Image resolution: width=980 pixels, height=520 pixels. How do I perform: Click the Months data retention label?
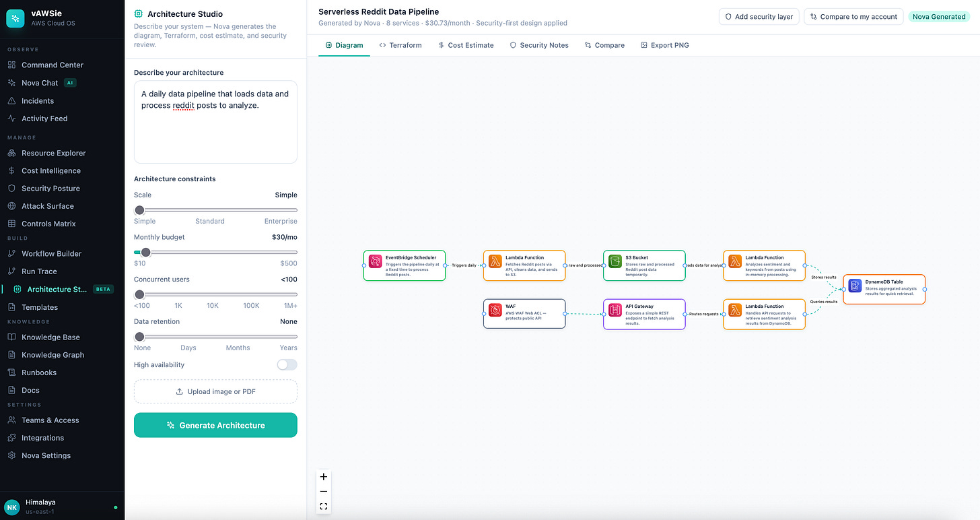point(238,348)
